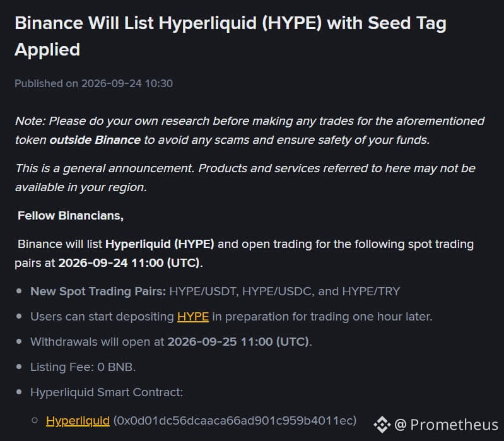Click the Published on 2026-09-24 10:30 timestamp
The height and width of the screenshot is (441, 504).
pos(93,83)
